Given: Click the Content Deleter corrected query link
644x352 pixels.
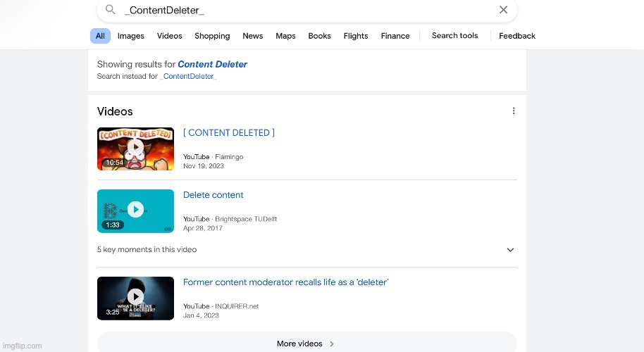Looking at the screenshot, I should 212,64.
